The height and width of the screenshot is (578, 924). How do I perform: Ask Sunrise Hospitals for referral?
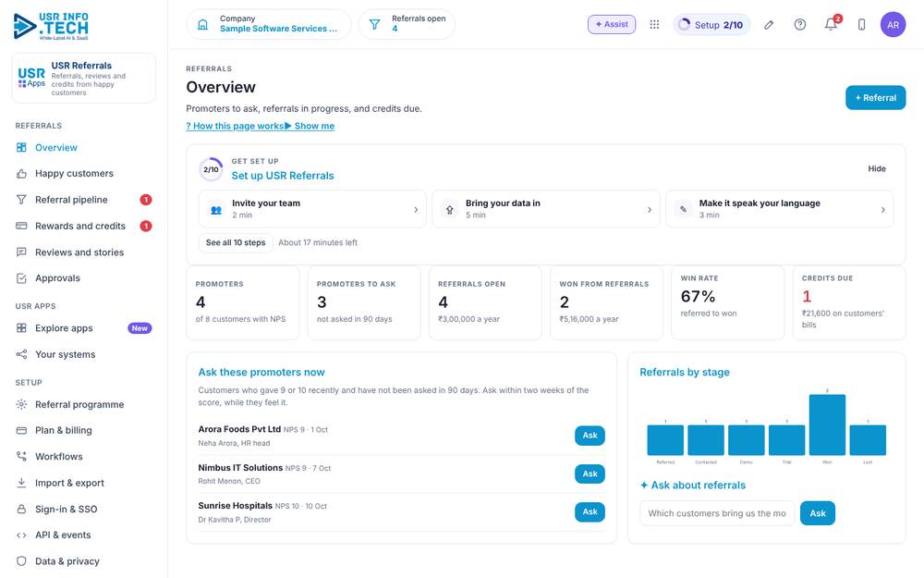590,512
